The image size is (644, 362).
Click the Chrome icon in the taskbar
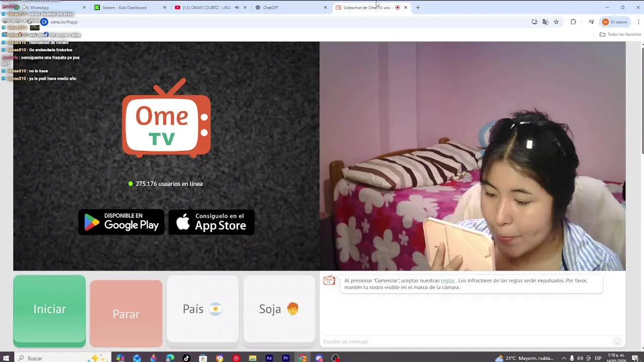point(302,358)
